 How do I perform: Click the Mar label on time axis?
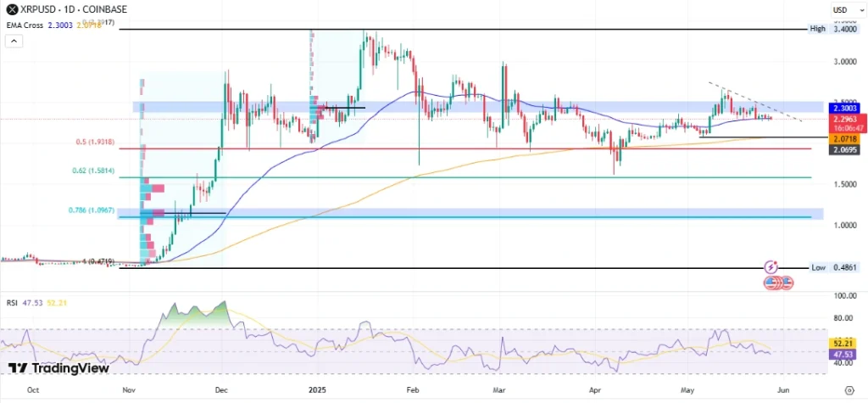click(498, 390)
